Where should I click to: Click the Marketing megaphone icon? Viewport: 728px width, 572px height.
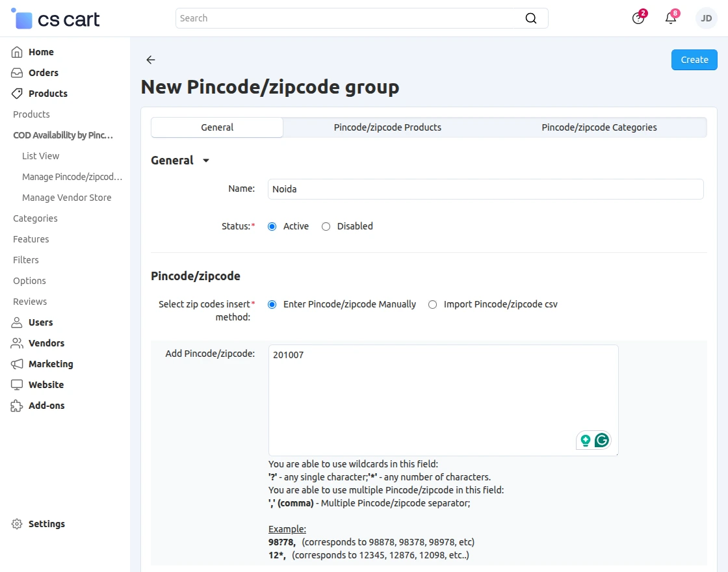16,363
